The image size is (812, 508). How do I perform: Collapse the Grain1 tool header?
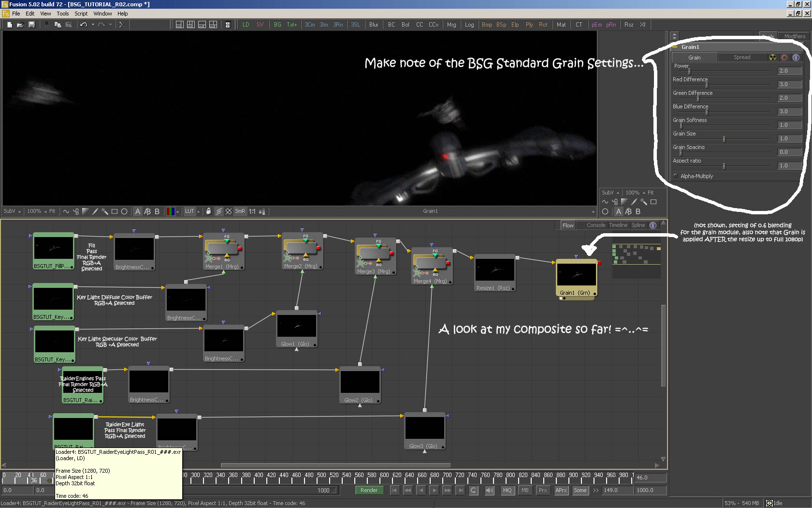coord(675,47)
